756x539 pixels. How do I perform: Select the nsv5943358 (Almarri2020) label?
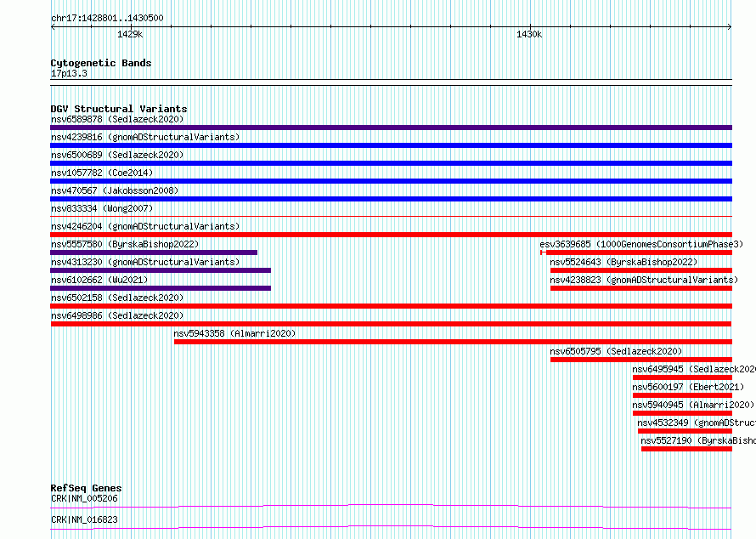pyautogui.click(x=234, y=333)
